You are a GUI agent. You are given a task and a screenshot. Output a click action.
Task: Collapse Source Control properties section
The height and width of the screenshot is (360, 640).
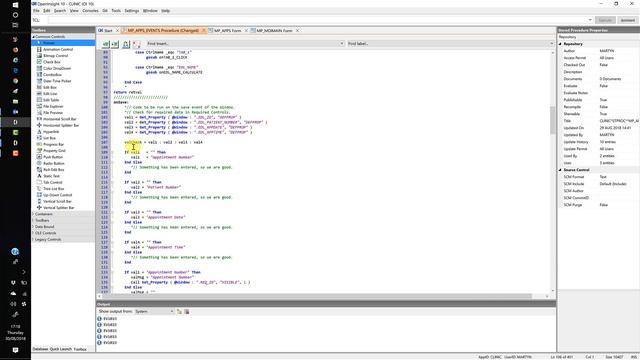pyautogui.click(x=560, y=170)
